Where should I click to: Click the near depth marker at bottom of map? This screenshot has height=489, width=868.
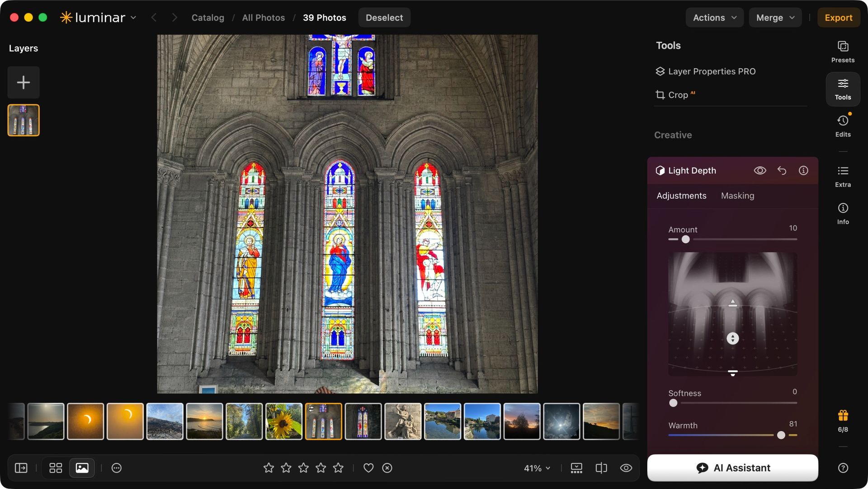(732, 373)
